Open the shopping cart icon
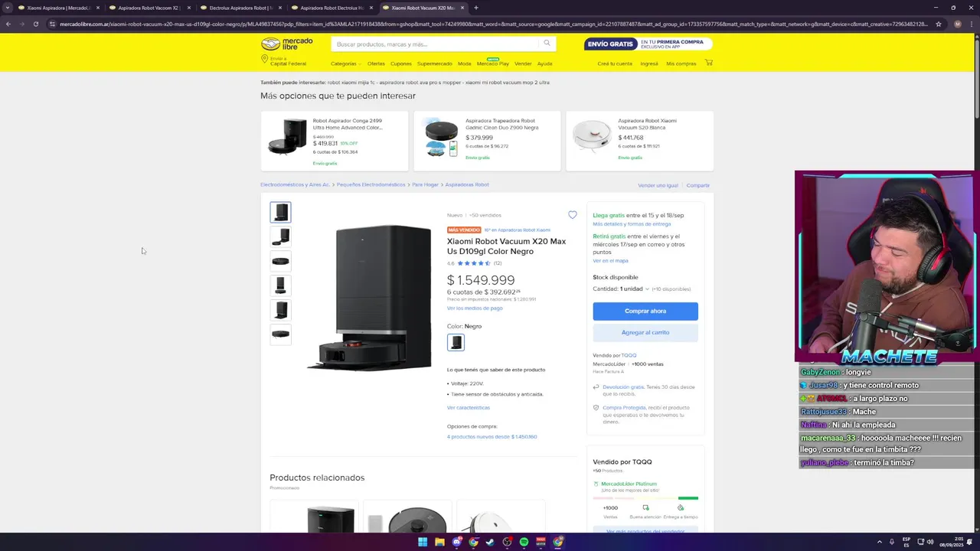 pyautogui.click(x=708, y=63)
